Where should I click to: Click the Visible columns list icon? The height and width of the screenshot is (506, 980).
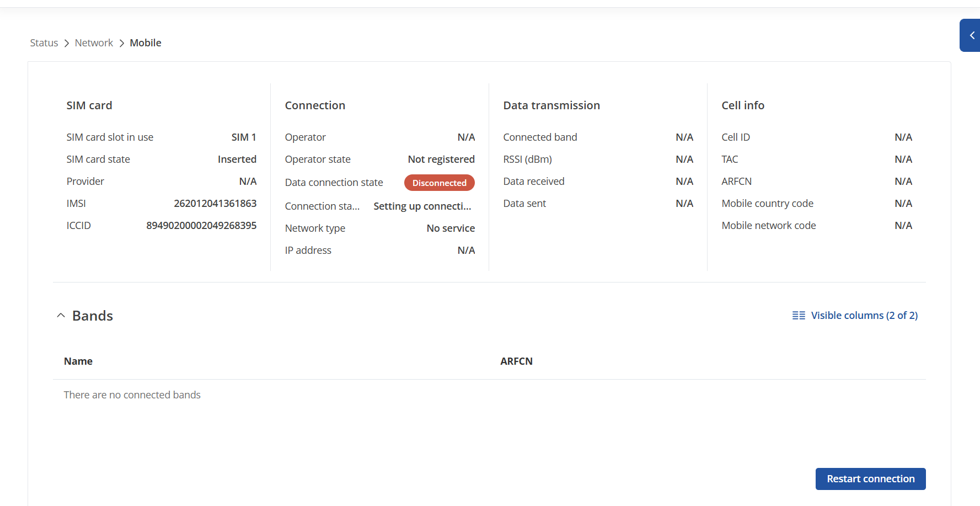point(799,316)
